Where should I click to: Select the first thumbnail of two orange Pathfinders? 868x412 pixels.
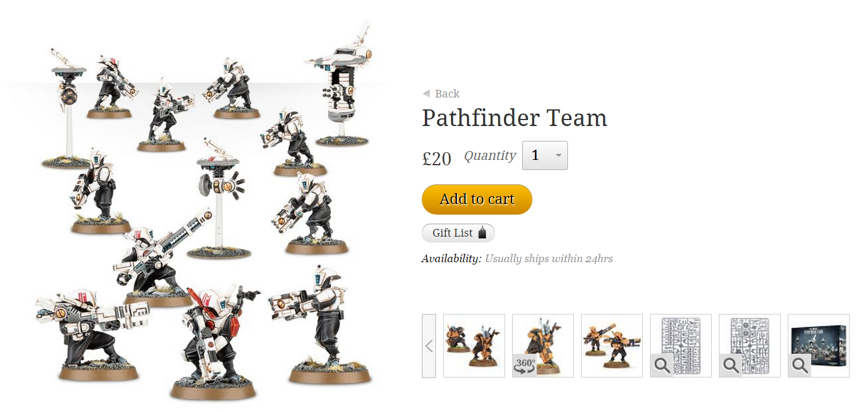click(x=474, y=345)
